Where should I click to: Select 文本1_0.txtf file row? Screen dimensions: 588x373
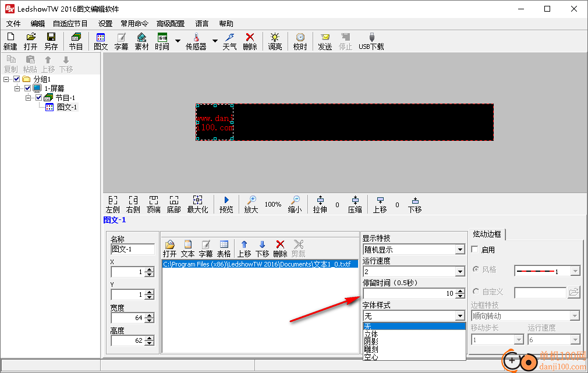point(260,264)
